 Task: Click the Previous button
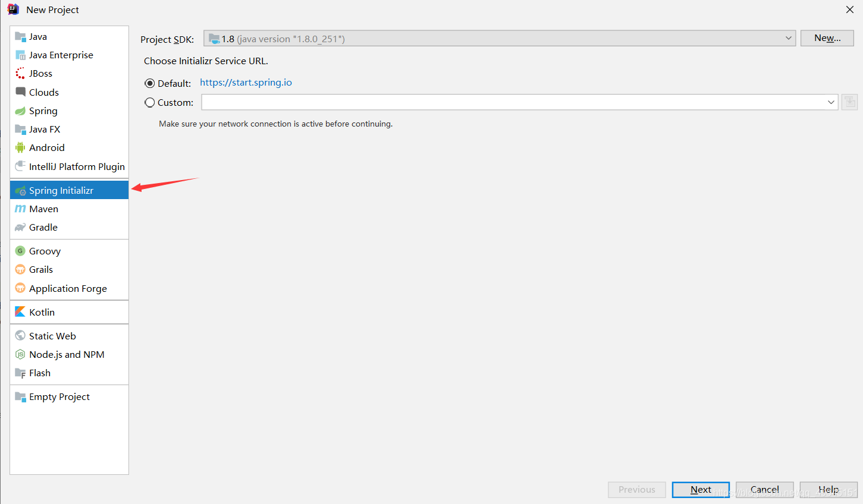tap(637, 490)
